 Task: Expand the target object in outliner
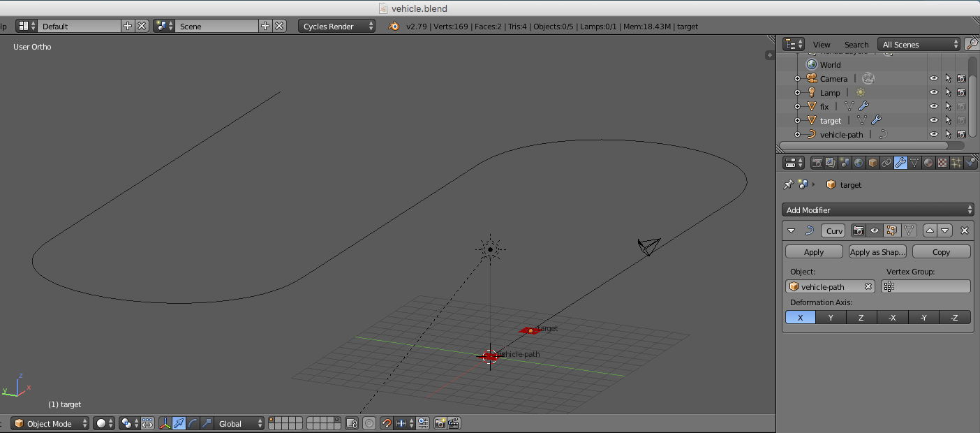click(798, 121)
